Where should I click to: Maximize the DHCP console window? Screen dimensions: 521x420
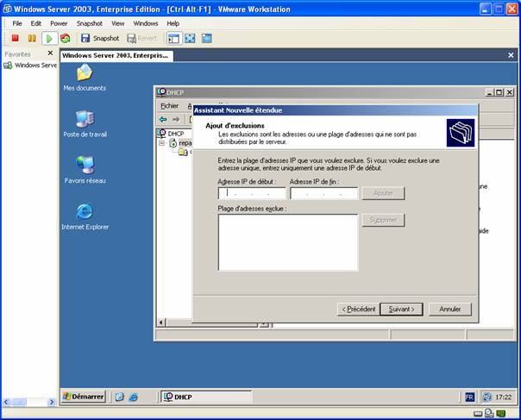(499, 92)
